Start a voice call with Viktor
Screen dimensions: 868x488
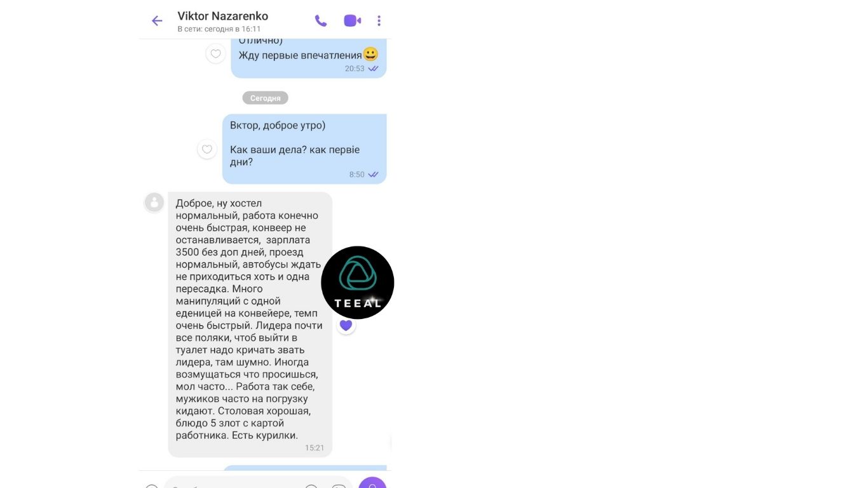click(321, 21)
